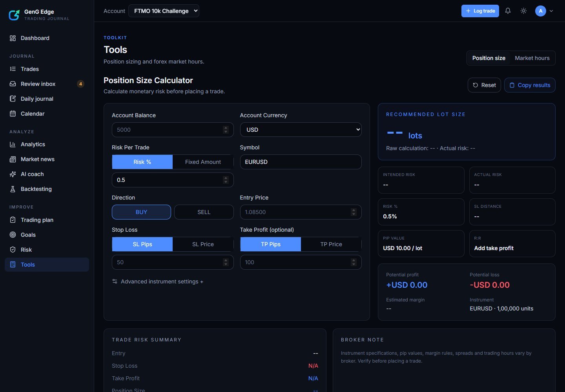Click the Entry Price input field
Viewport: 565px width, 392px height.
point(301,212)
